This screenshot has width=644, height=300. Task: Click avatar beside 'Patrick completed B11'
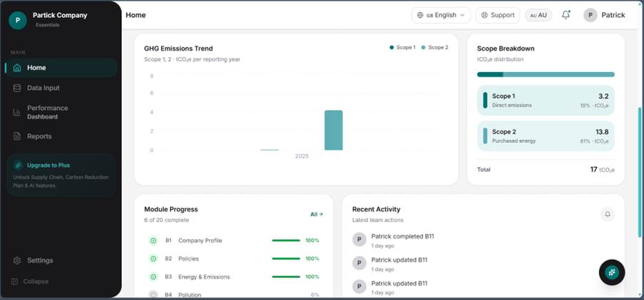[x=359, y=239]
